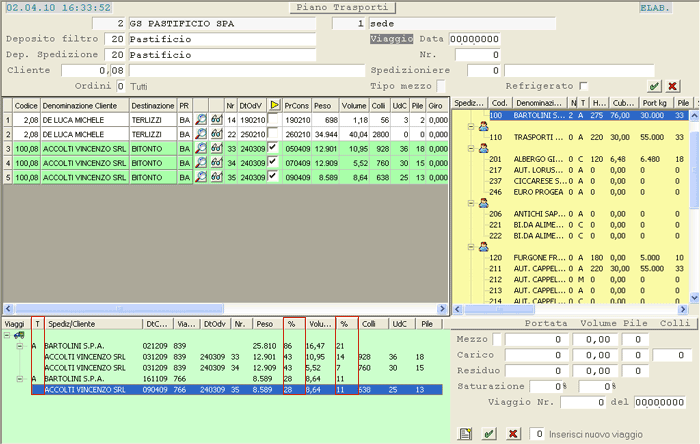Check selection box for order Nr 22

pyautogui.click(x=273, y=133)
